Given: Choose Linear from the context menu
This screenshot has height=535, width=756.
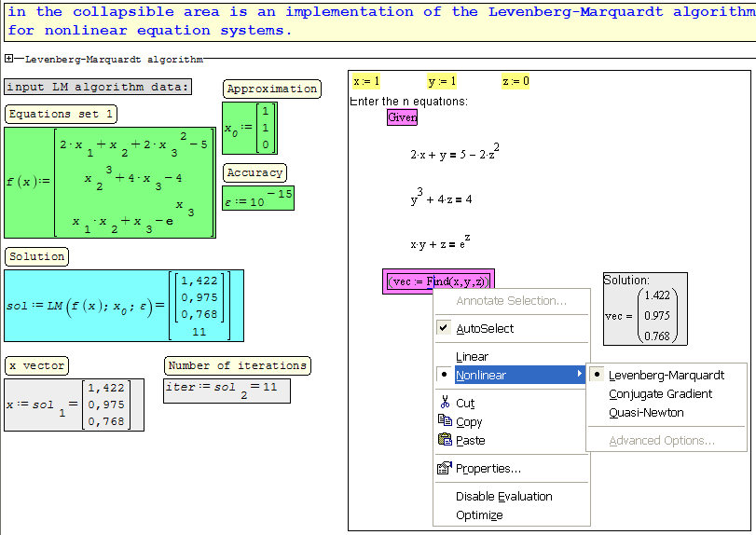Looking at the screenshot, I should 472,356.
